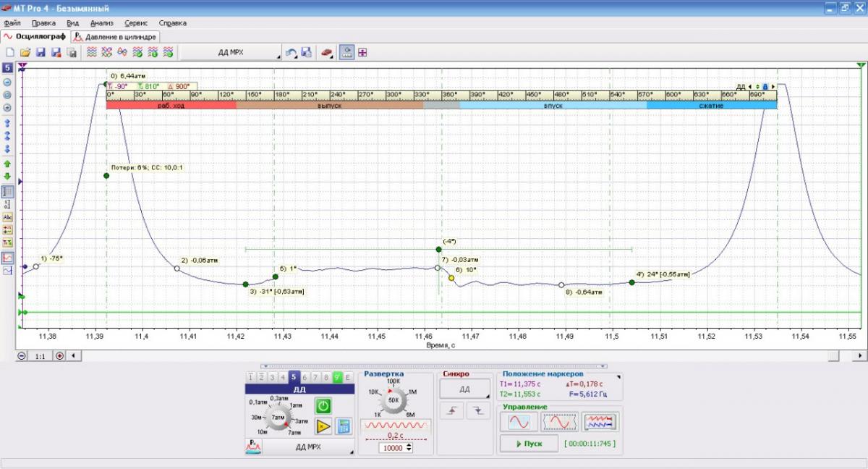
Task: Open the Правка menu
Action: [44, 23]
